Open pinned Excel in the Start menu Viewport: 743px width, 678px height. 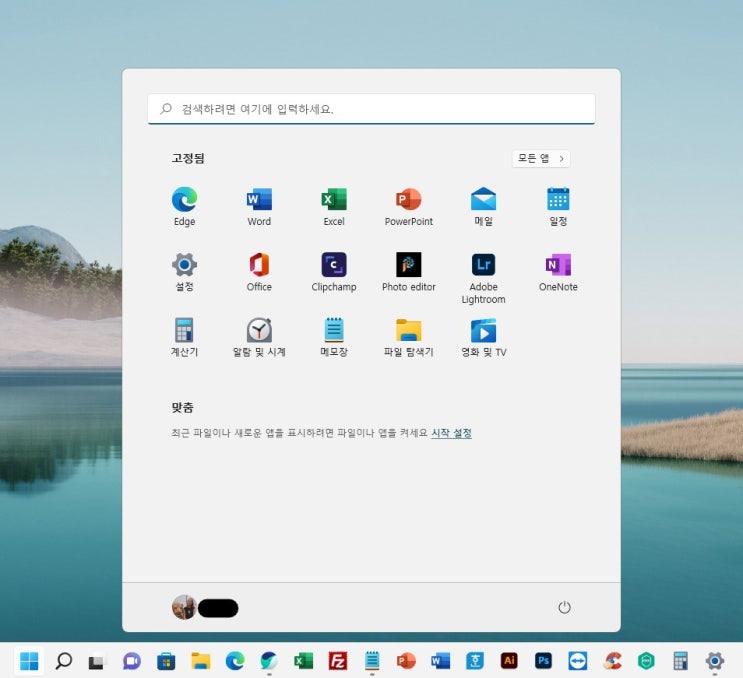click(334, 207)
